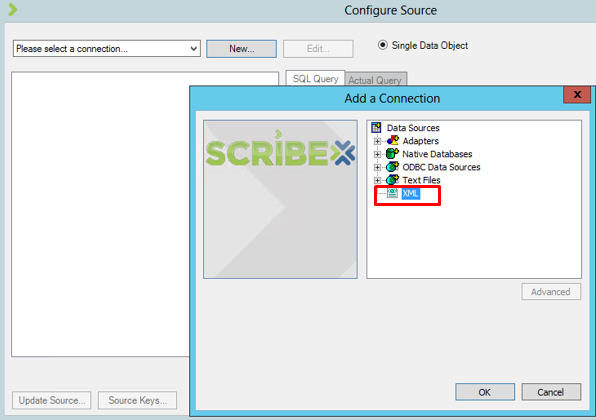Click the XML document icon
The image size is (596, 420).
(x=392, y=193)
